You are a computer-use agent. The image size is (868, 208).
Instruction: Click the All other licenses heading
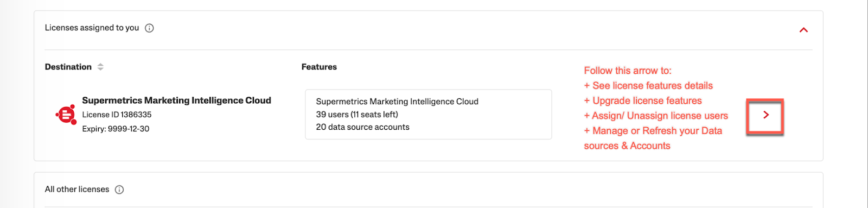77,190
